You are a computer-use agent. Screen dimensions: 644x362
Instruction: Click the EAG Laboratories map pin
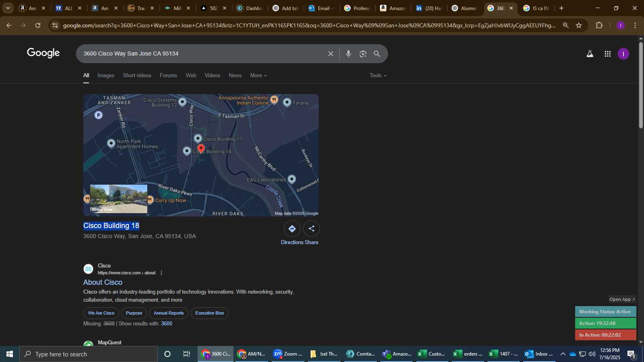[292, 179]
